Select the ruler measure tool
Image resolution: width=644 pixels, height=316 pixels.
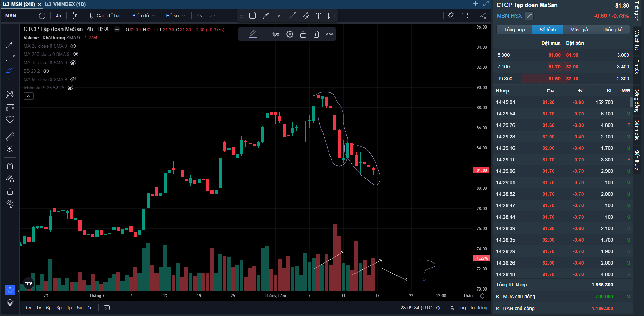(10, 136)
